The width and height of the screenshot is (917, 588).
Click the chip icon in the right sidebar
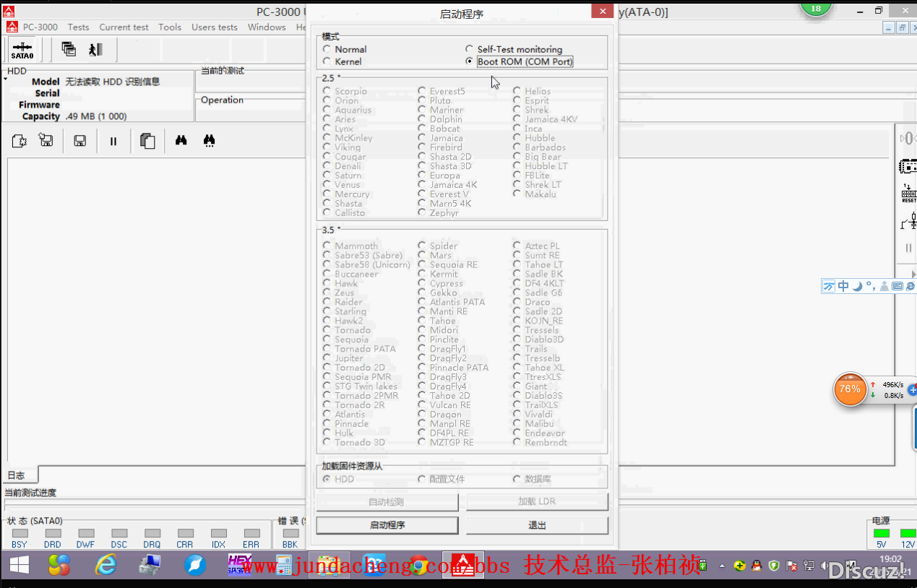click(908, 167)
